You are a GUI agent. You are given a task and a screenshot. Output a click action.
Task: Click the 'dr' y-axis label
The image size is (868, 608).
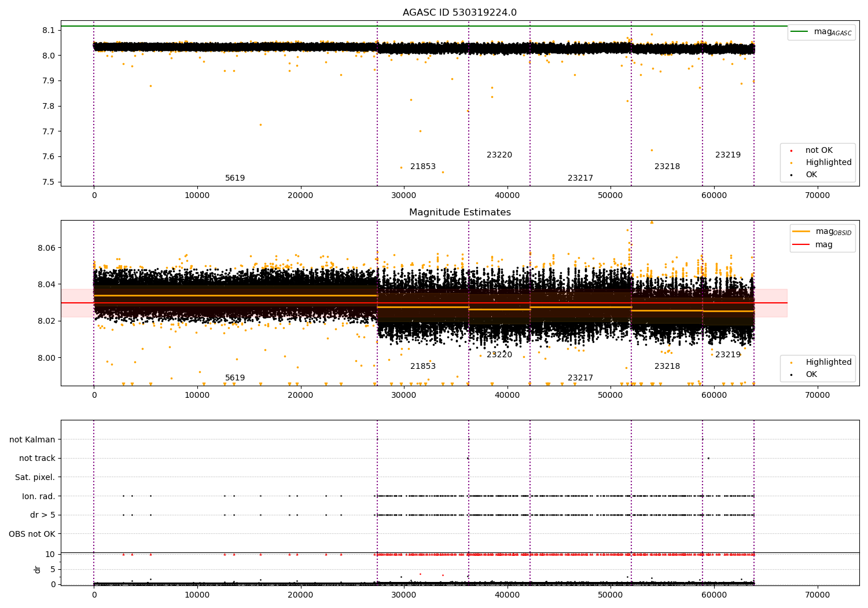pos(38,569)
